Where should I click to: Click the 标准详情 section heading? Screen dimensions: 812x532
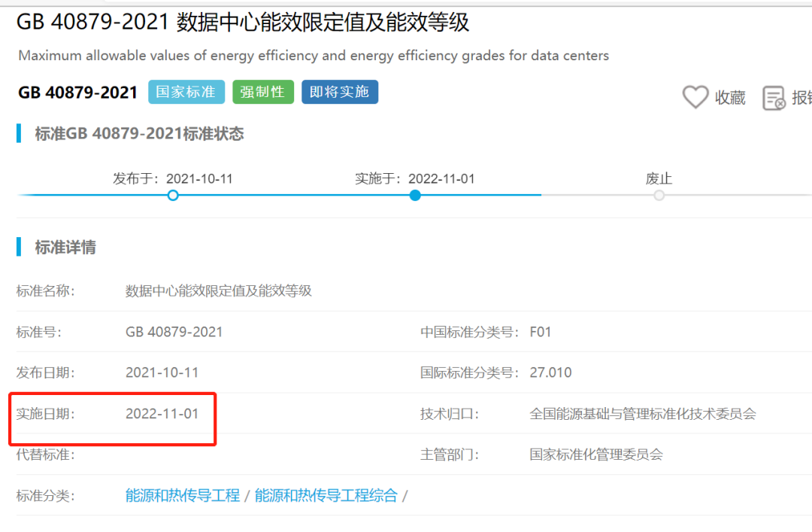pos(65,248)
